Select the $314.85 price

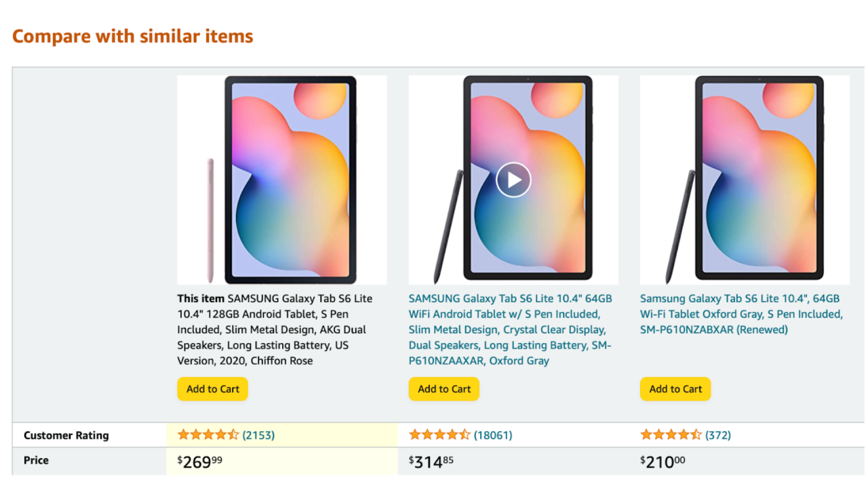(x=431, y=462)
